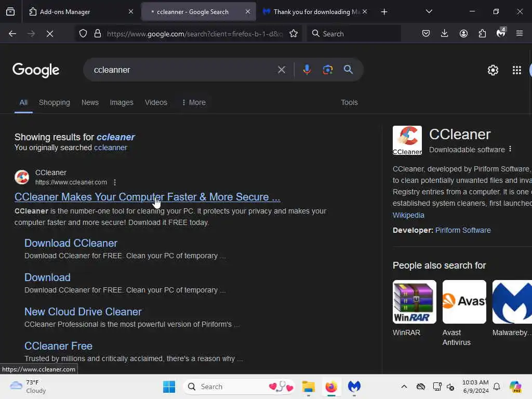
Task: Open the search Tools options
Action: pos(349,102)
